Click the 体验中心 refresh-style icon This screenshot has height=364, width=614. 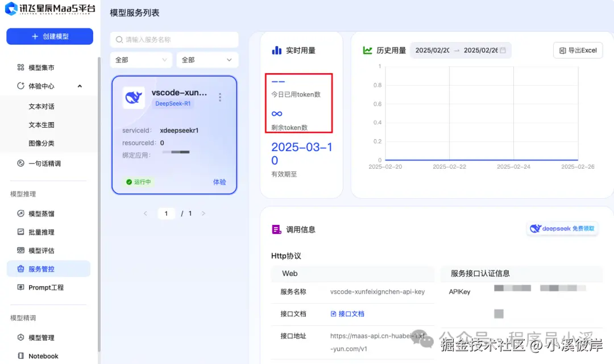21,86
